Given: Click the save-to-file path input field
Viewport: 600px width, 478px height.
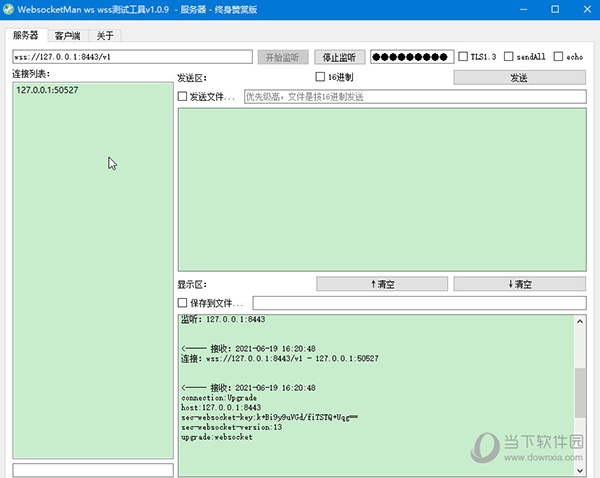Looking at the screenshot, I should coord(419,303).
